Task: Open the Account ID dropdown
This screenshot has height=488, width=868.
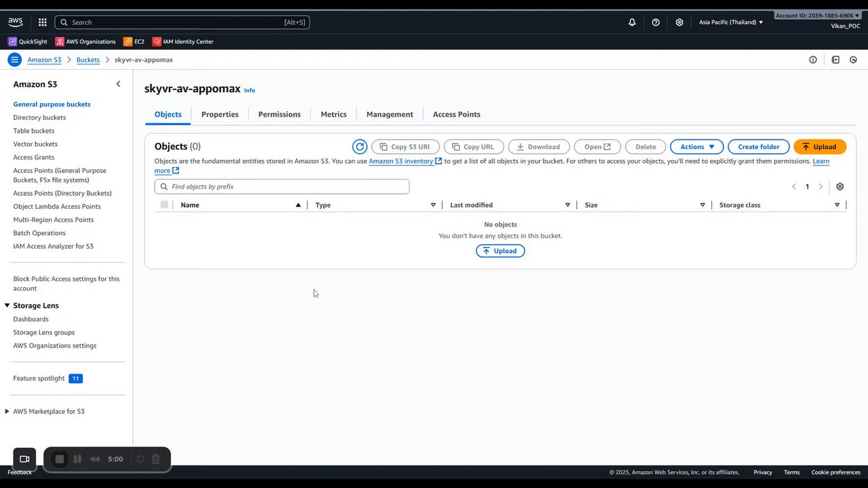Action: [817, 16]
